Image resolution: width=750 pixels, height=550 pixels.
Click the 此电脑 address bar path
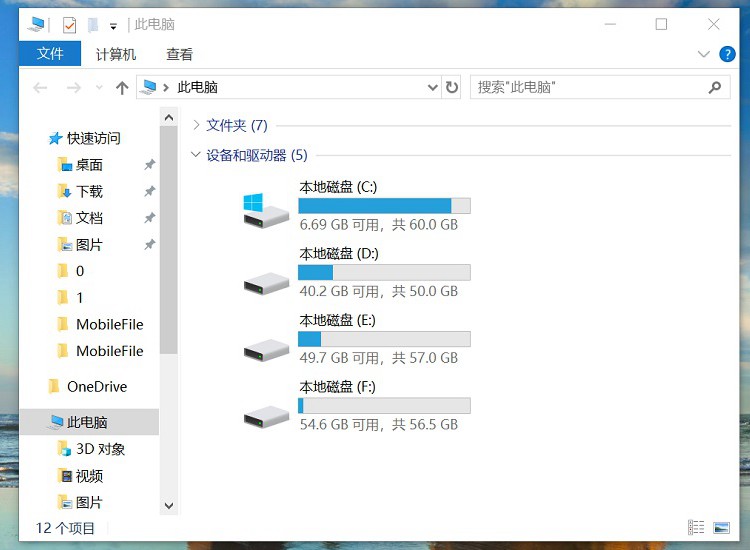tap(198, 87)
